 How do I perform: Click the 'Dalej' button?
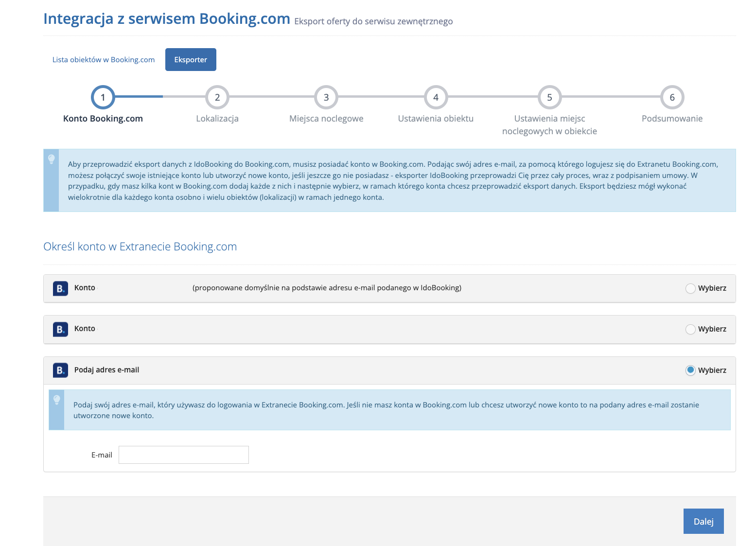(703, 521)
